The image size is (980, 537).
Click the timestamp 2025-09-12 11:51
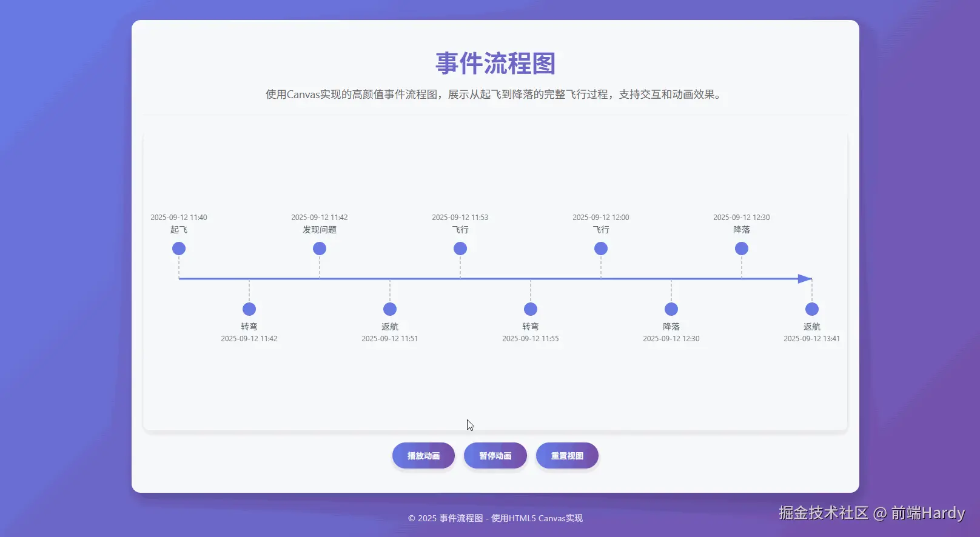pos(390,339)
